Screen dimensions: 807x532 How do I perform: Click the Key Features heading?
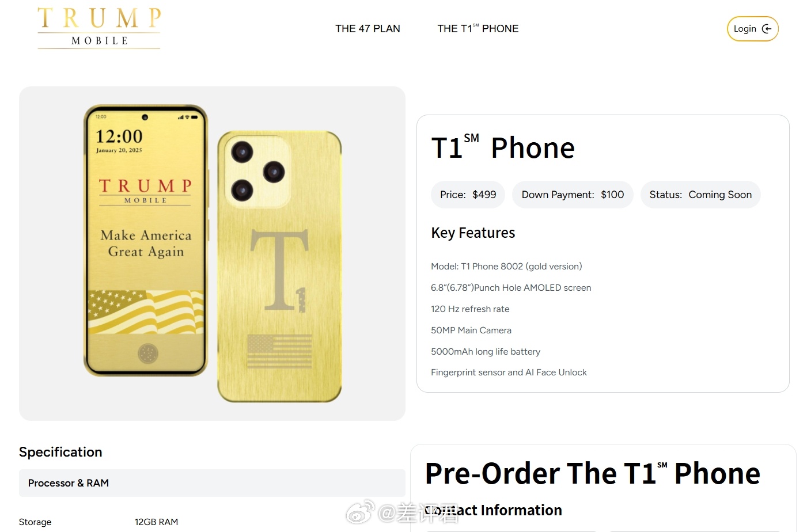coord(473,233)
